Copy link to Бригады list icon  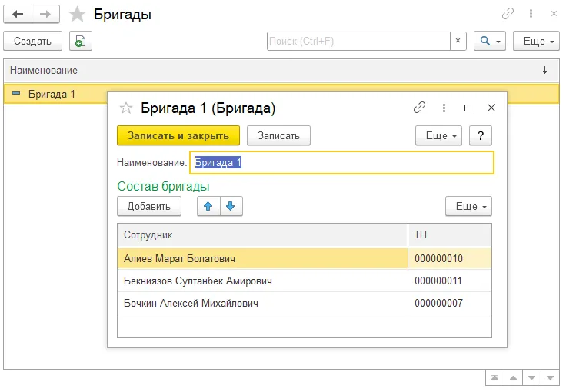[508, 14]
